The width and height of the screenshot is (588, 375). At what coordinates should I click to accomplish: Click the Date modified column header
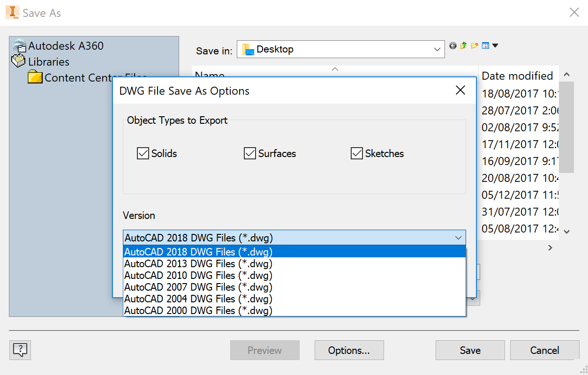pyautogui.click(x=518, y=75)
